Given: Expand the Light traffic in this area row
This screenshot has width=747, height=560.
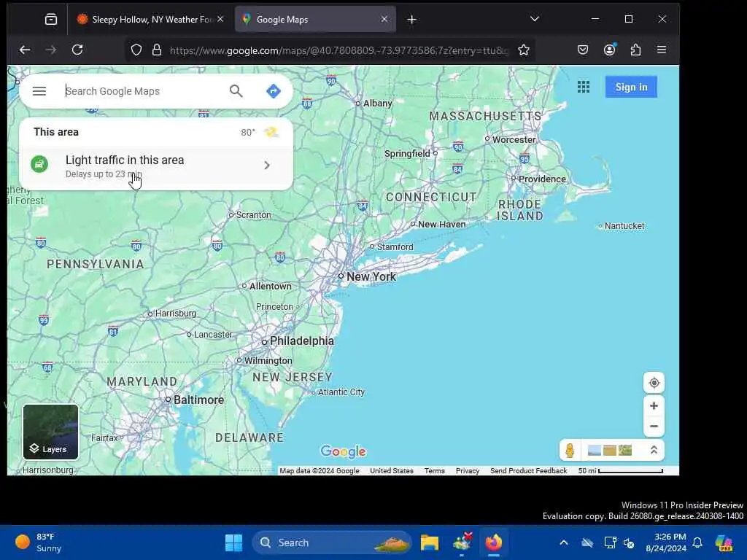Looking at the screenshot, I should tap(156, 166).
